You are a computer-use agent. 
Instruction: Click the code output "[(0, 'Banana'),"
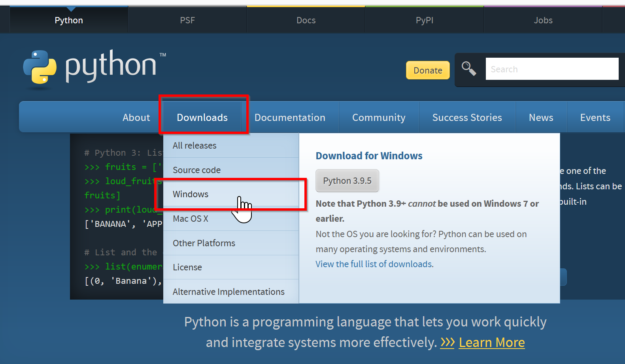click(x=123, y=281)
